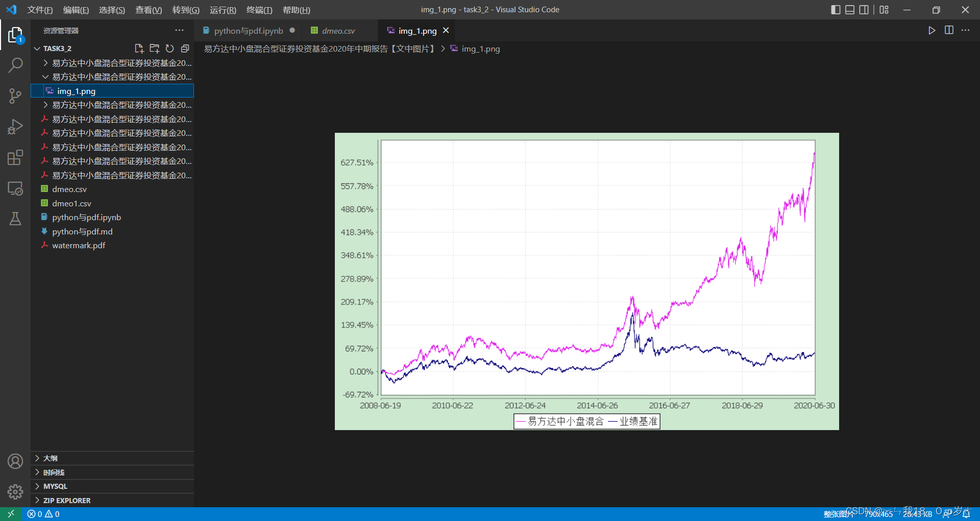Click the remote window status bar icon

[x=11, y=514]
